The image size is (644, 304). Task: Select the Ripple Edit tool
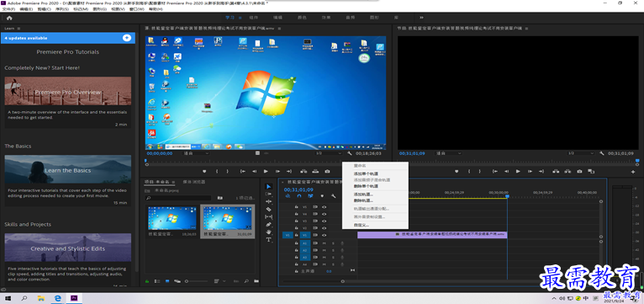[x=268, y=201]
